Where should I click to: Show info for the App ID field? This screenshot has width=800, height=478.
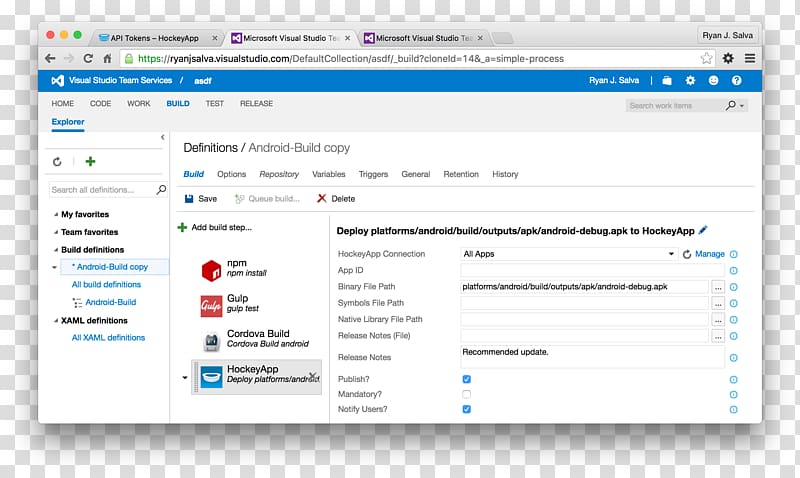point(733,271)
